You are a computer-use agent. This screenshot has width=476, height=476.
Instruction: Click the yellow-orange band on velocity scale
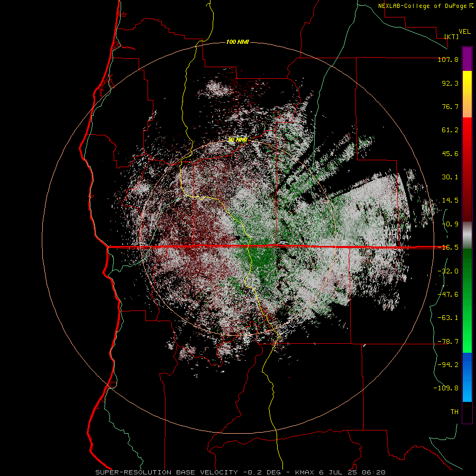tap(467, 94)
